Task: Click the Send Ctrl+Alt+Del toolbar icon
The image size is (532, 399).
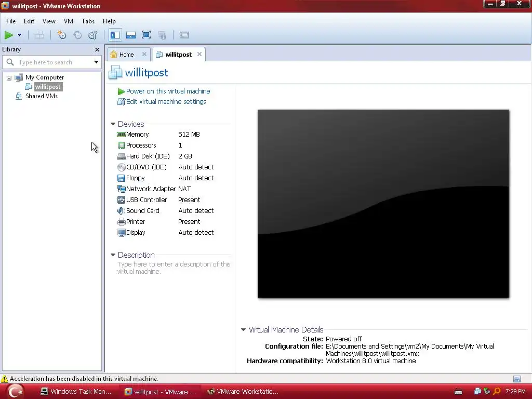Action: click(x=39, y=35)
